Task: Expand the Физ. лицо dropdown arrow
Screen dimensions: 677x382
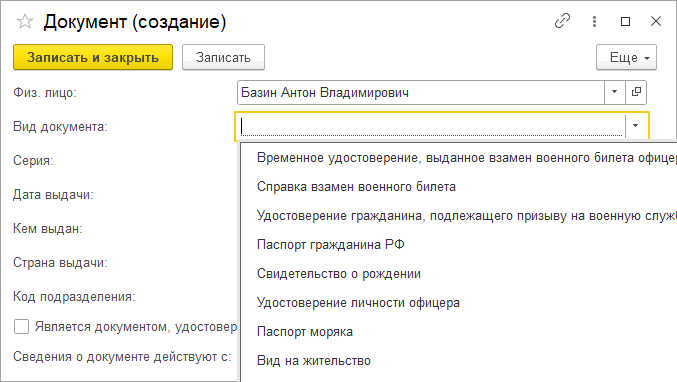Action: (x=614, y=92)
